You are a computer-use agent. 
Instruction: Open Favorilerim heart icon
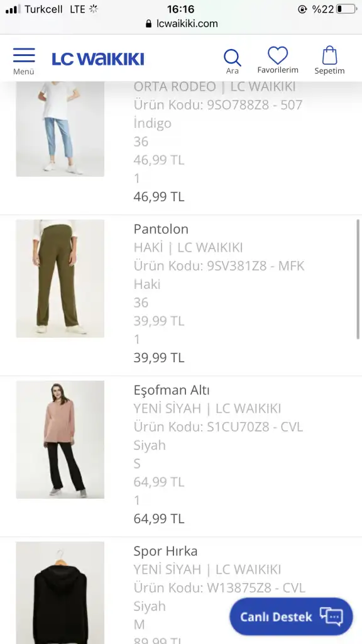(278, 55)
